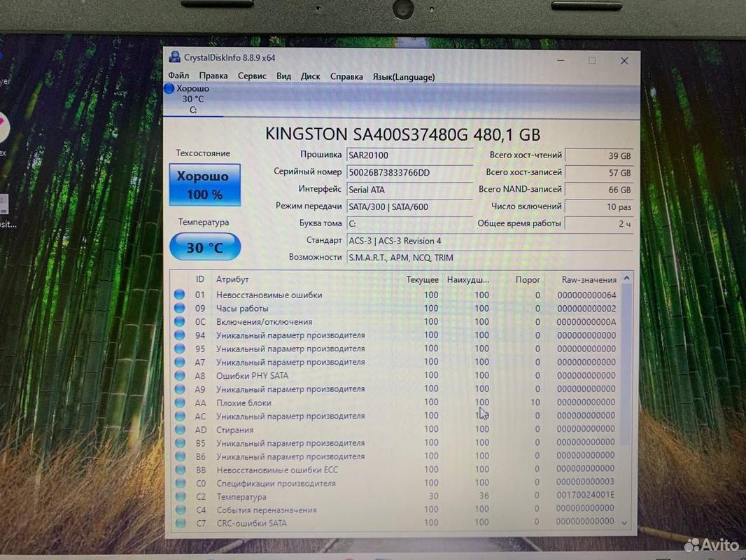This screenshot has width=746, height=560.
Task: Click the status icon for Часы работы row
Action: click(180, 309)
